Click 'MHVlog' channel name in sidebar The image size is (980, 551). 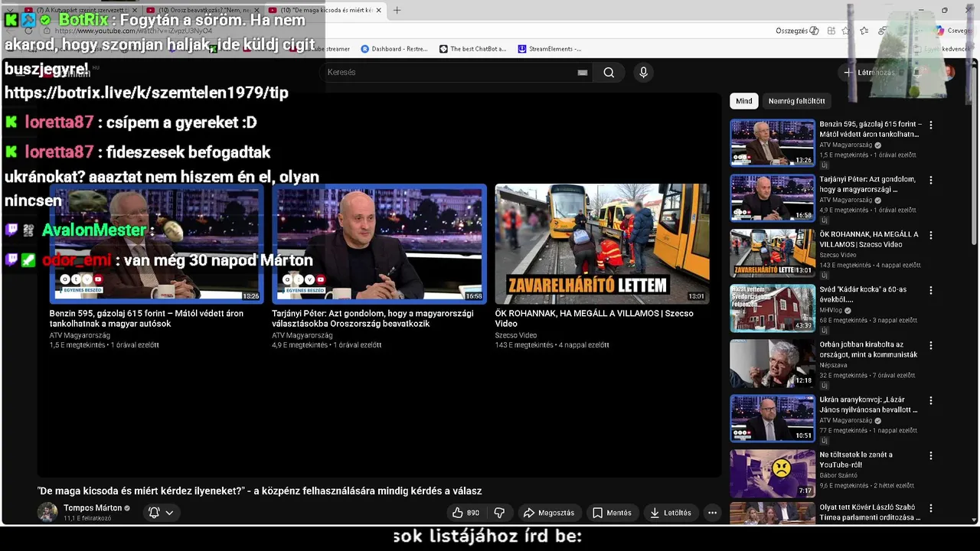click(831, 310)
